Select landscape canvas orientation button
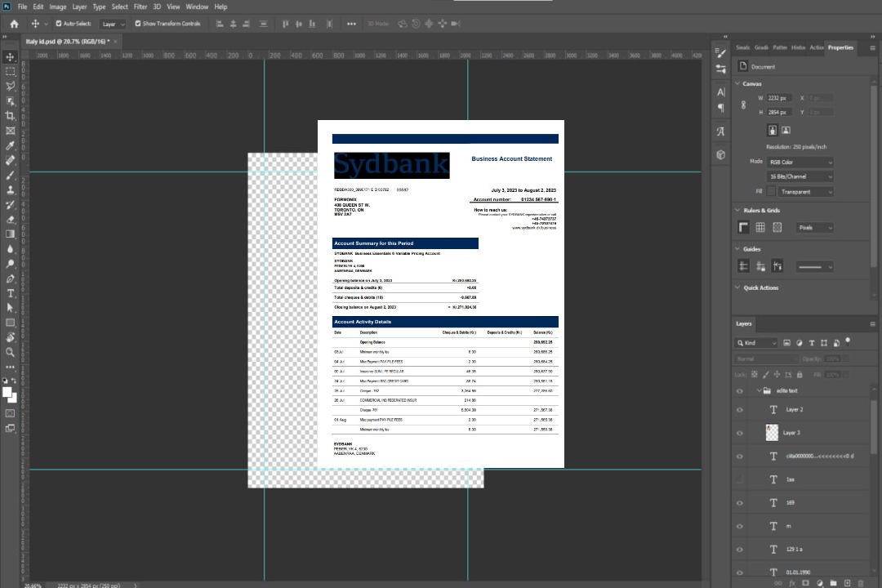Screen dimensions: 882x588 click(786, 130)
